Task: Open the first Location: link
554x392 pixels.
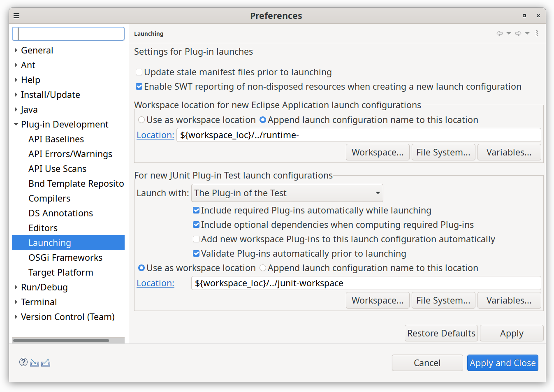Action: click(155, 135)
